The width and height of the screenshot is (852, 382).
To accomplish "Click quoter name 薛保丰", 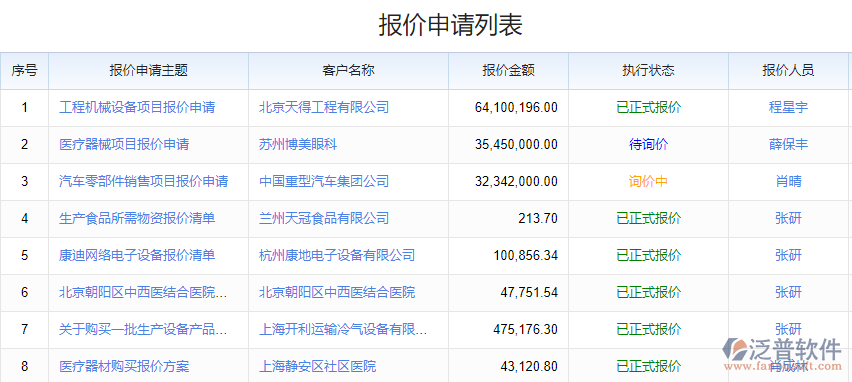I will [x=788, y=145].
